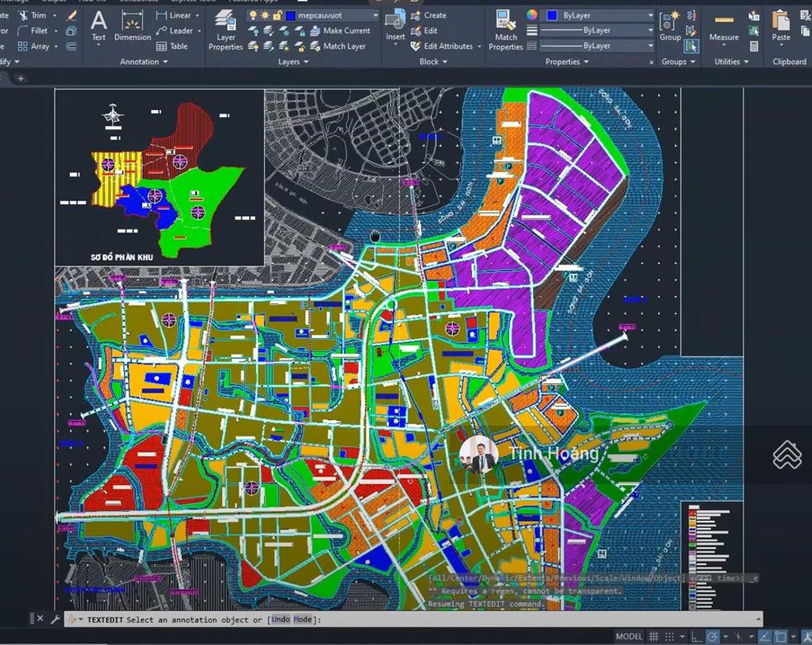Open the Quick Calculator icon in Utilities
The width and height of the screenshot is (812, 645).
click(x=754, y=47)
